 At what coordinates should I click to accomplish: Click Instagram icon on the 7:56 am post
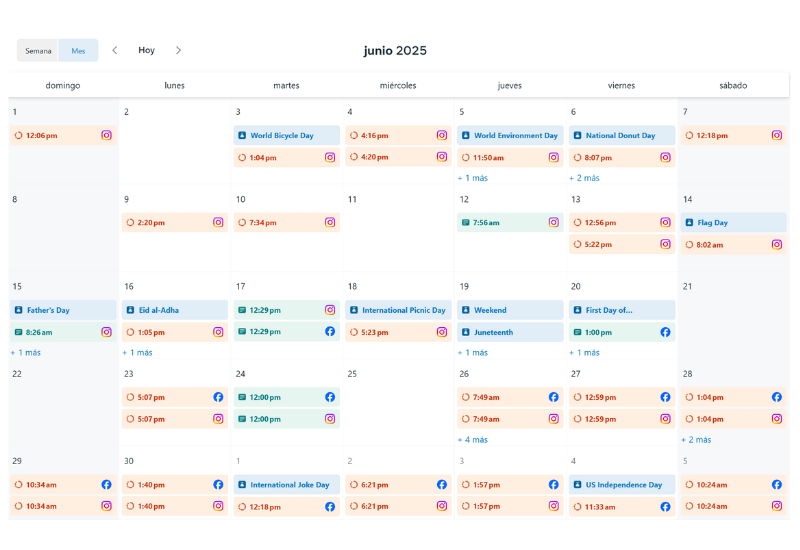point(553,223)
